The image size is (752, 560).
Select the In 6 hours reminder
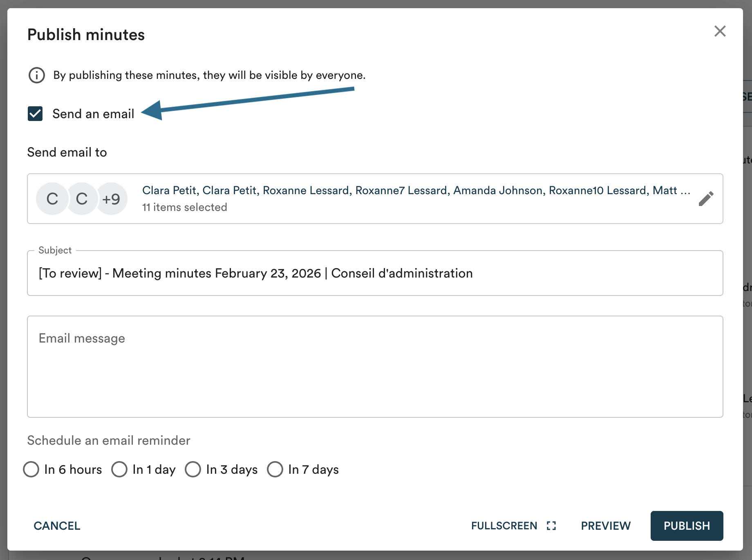coord(31,469)
